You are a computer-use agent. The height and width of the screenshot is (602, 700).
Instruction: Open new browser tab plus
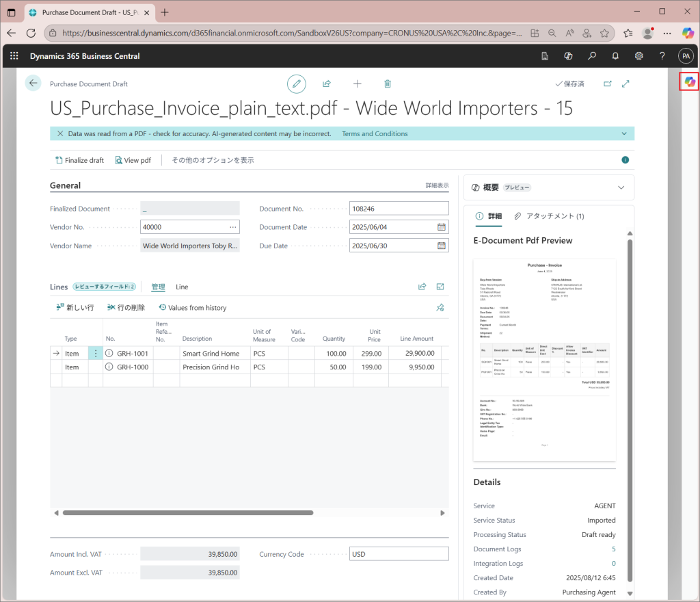165,12
